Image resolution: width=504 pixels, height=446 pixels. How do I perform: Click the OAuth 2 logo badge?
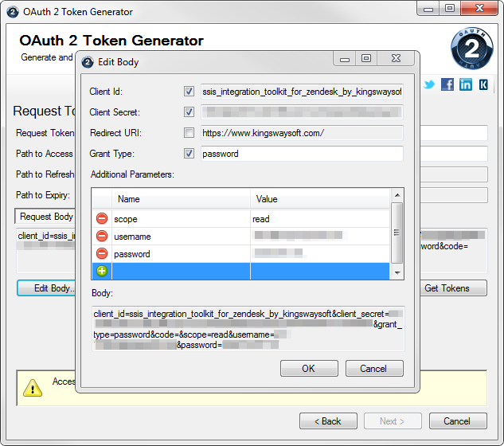click(471, 49)
